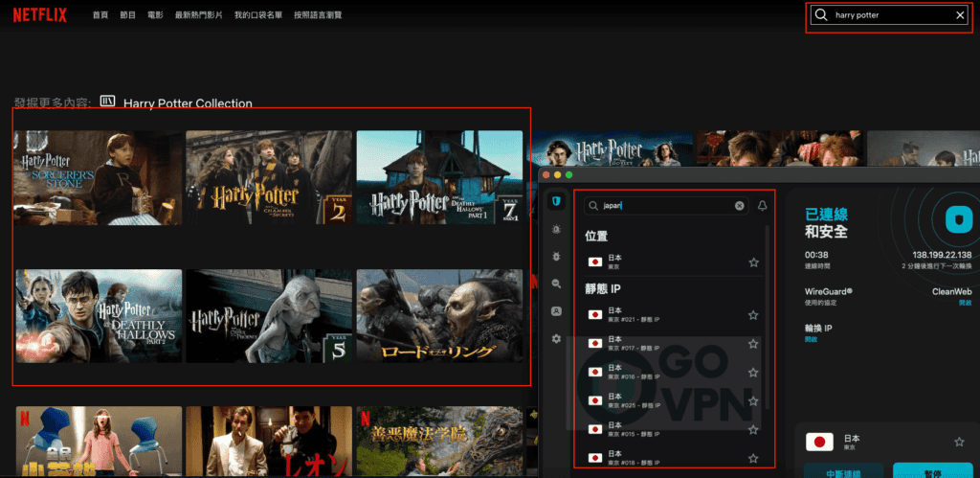Click the 暫停 pause button
The height and width of the screenshot is (478, 980).
click(932, 470)
